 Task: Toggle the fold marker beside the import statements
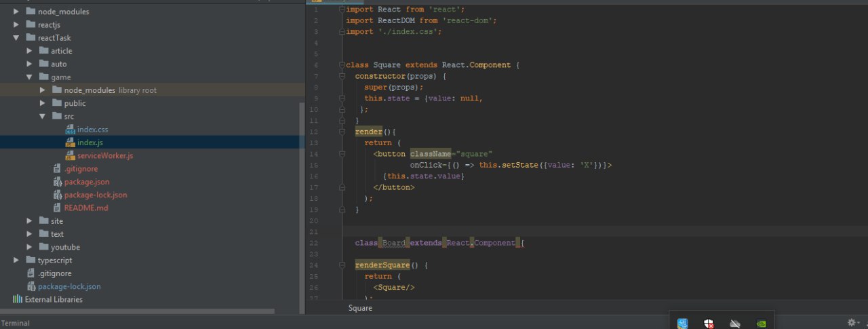(x=342, y=9)
